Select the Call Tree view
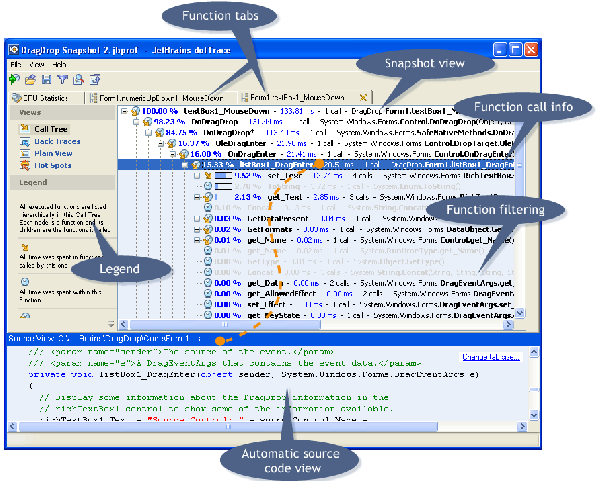Screen dimensions: 600x481 click(50, 129)
